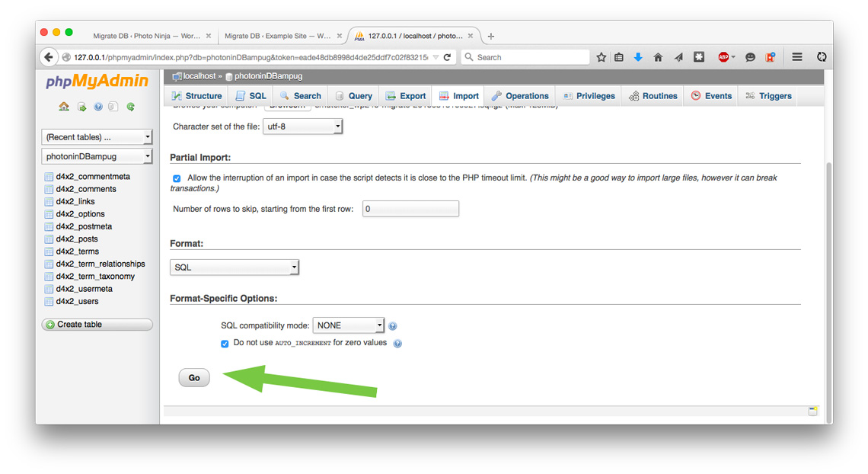Click localhost breadcrumb link

click(x=199, y=76)
